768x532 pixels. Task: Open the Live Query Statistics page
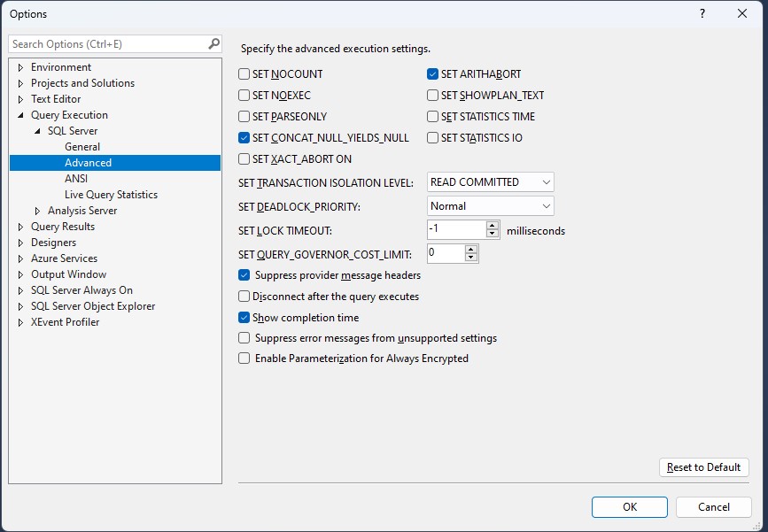[109, 194]
